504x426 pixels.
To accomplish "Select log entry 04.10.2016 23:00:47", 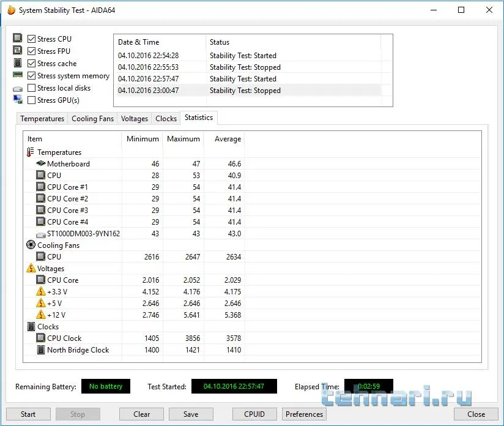I will [248, 90].
